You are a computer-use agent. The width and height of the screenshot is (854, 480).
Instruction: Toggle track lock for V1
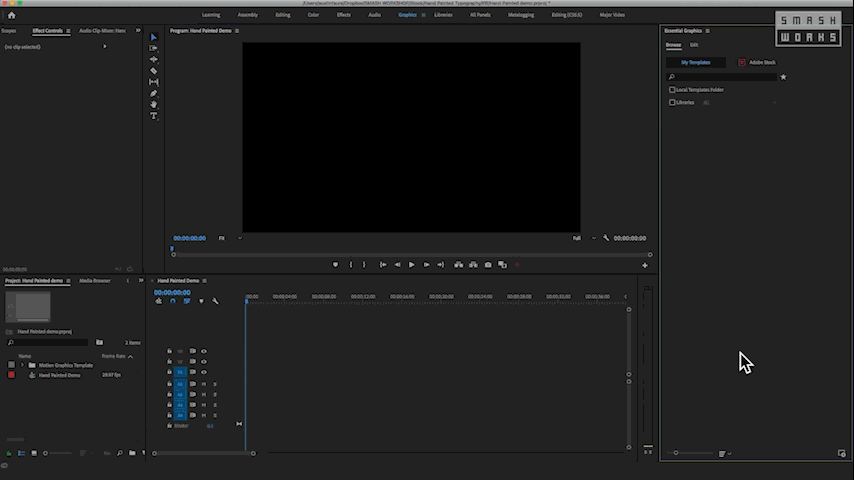pos(169,372)
